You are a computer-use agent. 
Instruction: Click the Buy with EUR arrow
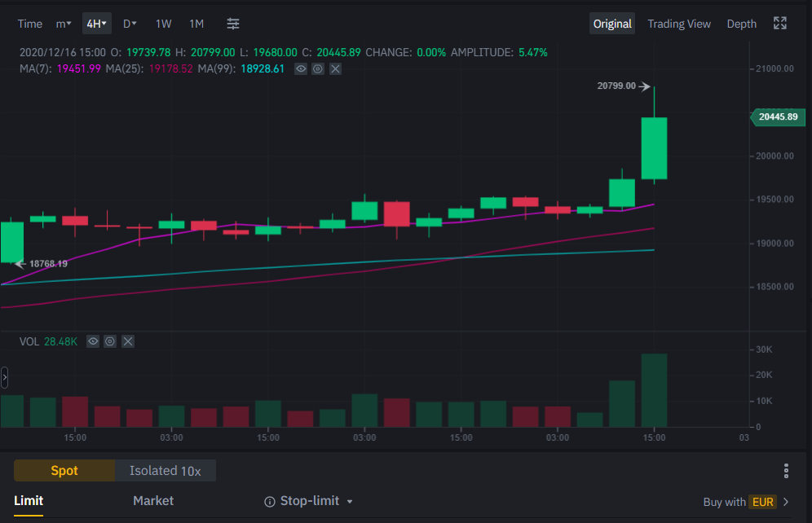(x=786, y=502)
